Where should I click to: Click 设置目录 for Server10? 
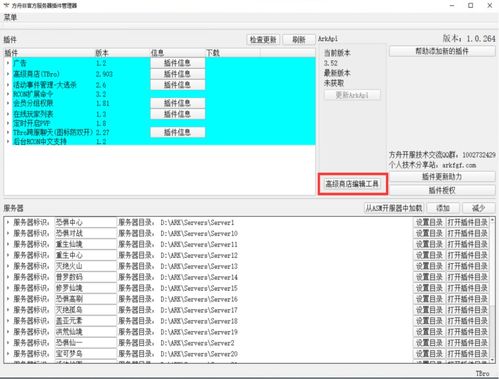429,233
